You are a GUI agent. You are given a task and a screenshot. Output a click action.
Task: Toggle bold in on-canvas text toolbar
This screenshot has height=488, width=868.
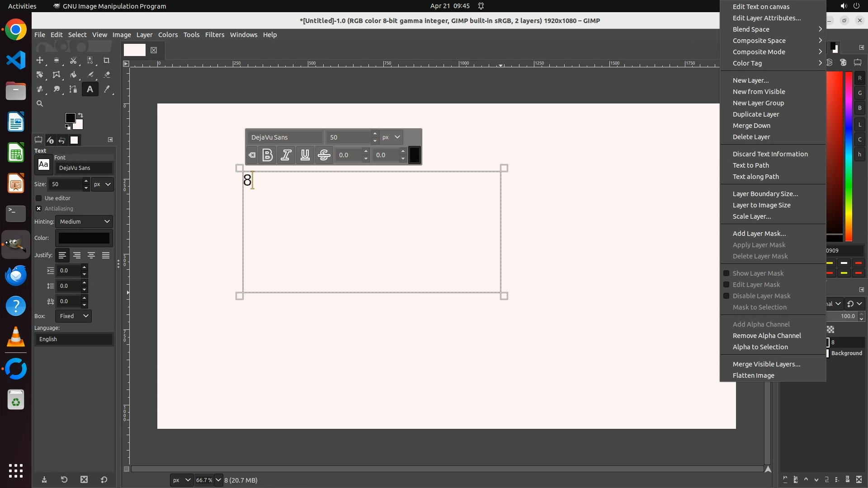(267, 155)
